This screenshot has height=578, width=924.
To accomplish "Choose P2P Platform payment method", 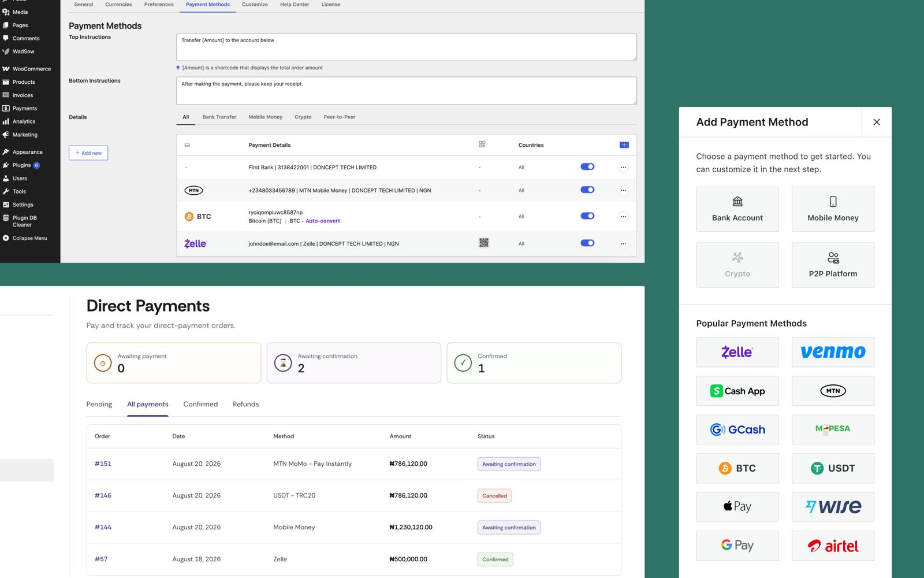I will [x=833, y=265].
